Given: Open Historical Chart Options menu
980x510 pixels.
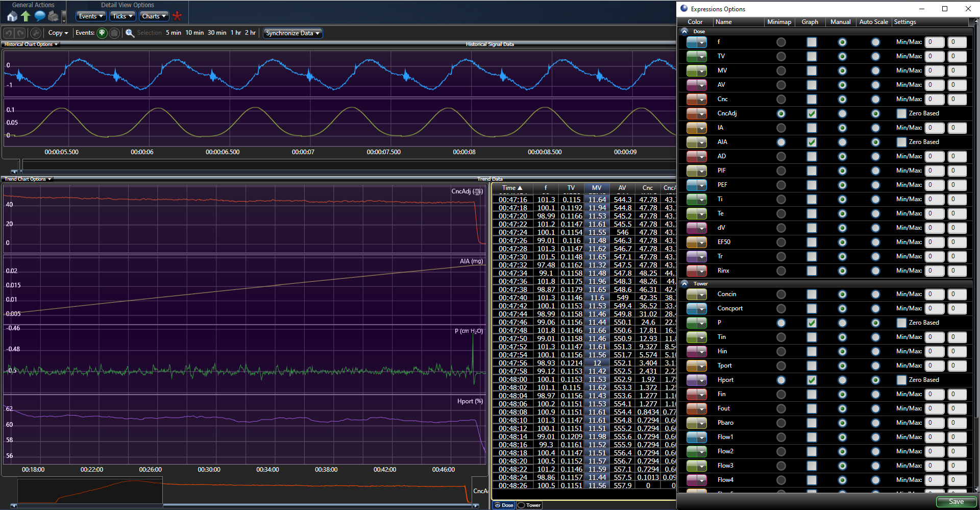Looking at the screenshot, I should tap(31, 44).
